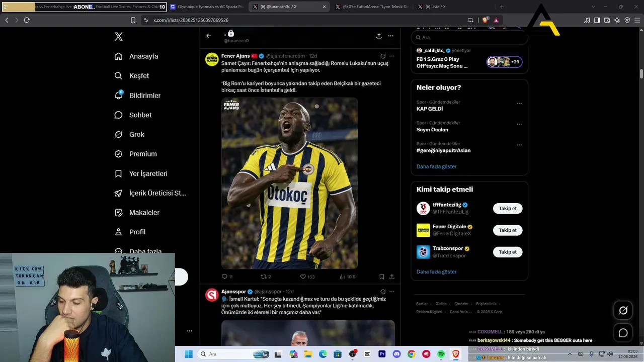Open more options for #gereğiniyapultrAslan trend
Screen dimensions: 644x362
tap(519, 145)
